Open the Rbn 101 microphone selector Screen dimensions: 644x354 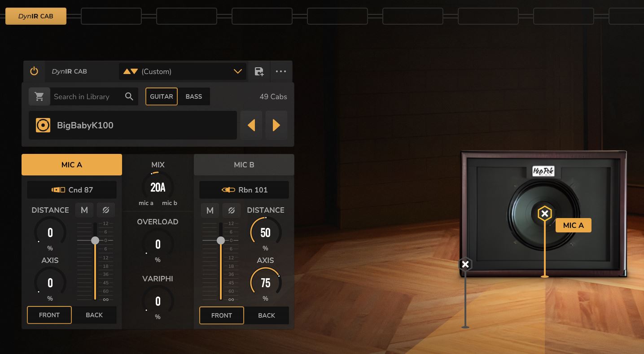[244, 190]
